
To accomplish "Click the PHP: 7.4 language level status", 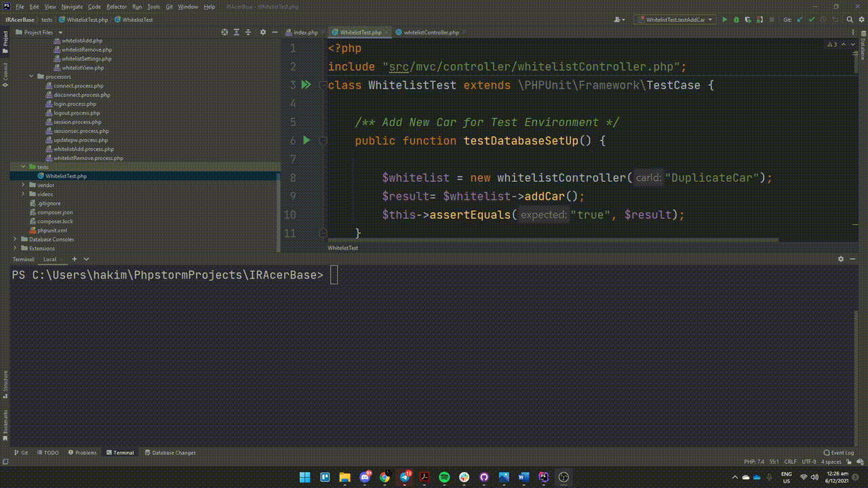I will [x=754, y=462].
